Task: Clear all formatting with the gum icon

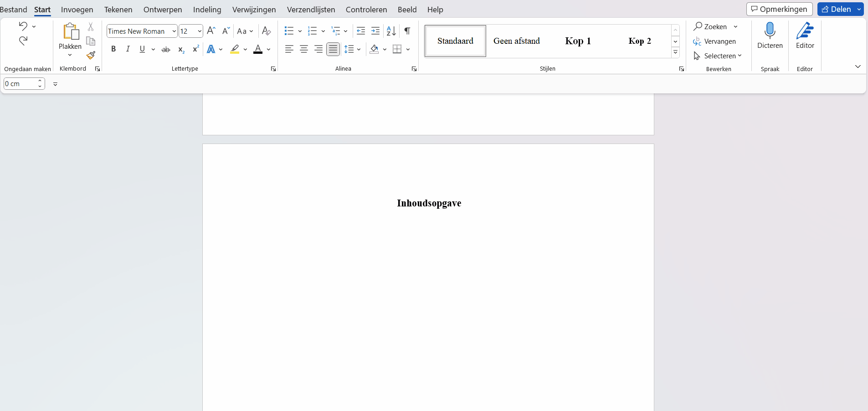Action: (x=266, y=31)
